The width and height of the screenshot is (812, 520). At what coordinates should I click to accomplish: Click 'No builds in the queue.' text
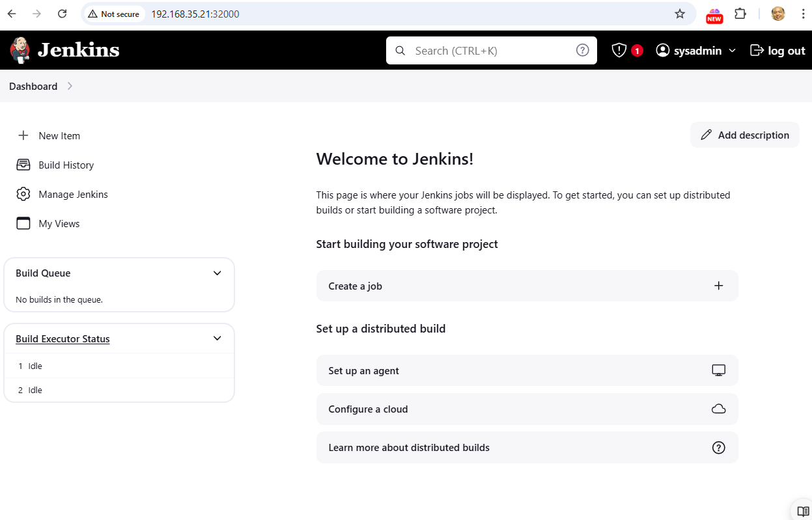[59, 300]
